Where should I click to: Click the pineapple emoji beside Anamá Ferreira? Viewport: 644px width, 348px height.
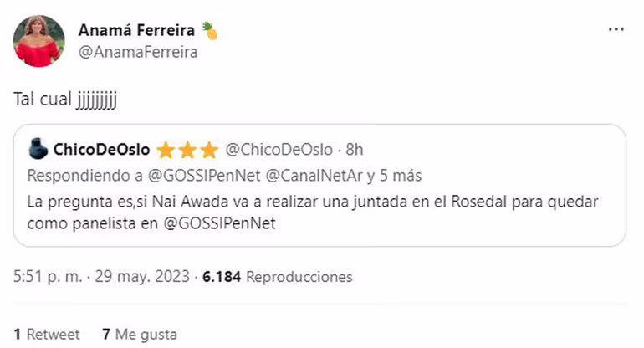tap(209, 31)
